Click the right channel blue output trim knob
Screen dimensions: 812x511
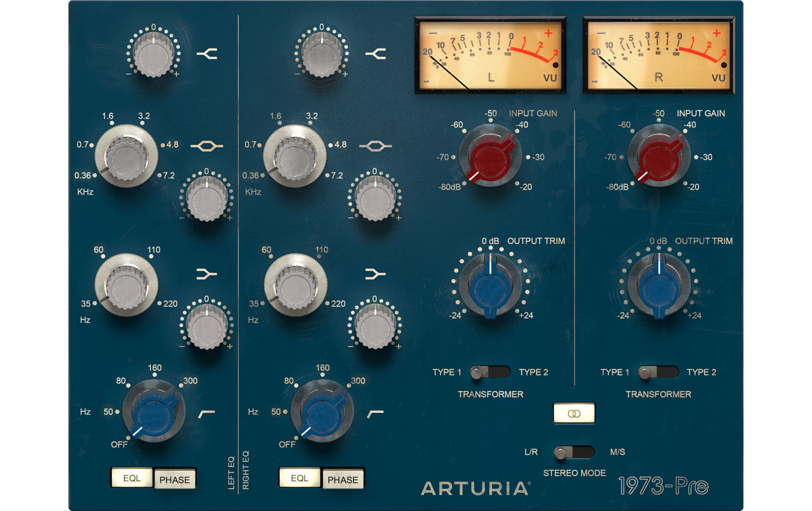(659, 285)
